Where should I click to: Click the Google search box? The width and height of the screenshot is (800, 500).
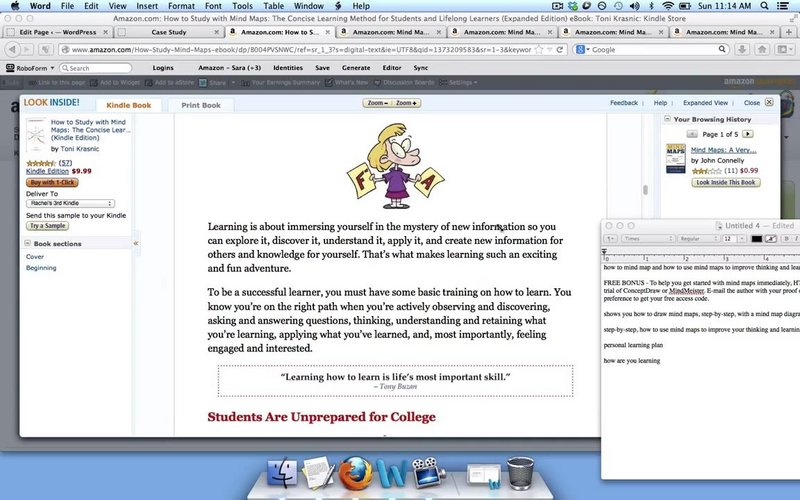[x=654, y=49]
